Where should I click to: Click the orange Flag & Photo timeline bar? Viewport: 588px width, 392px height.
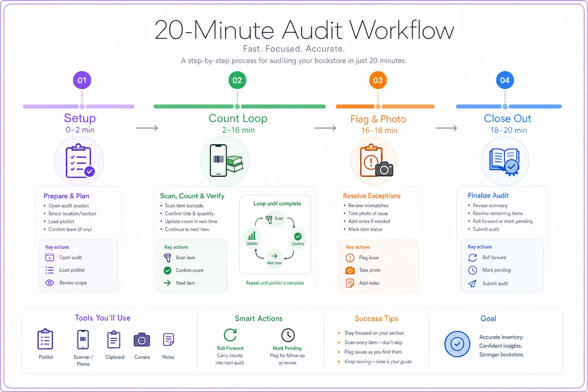point(385,106)
